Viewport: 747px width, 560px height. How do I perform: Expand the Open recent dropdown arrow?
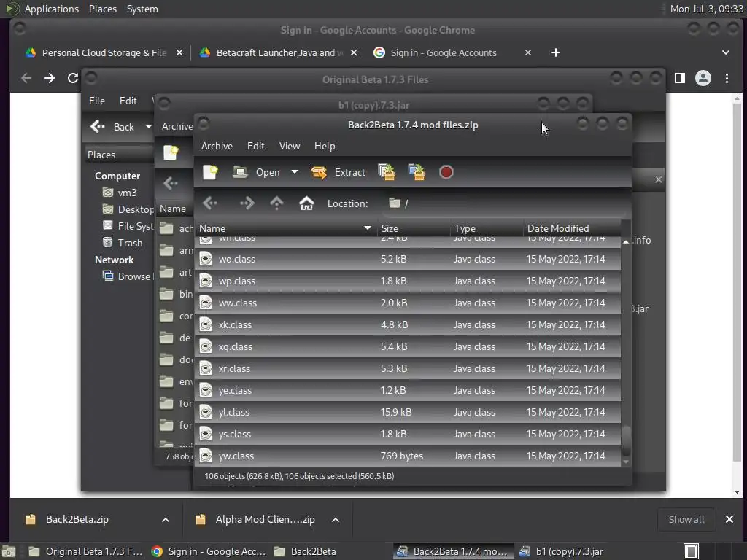tap(295, 172)
